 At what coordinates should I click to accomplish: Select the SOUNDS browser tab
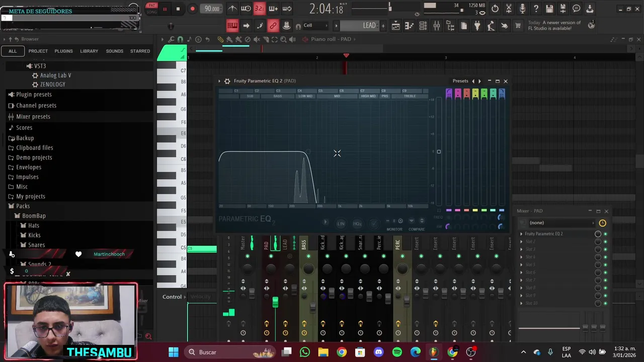pyautogui.click(x=114, y=51)
